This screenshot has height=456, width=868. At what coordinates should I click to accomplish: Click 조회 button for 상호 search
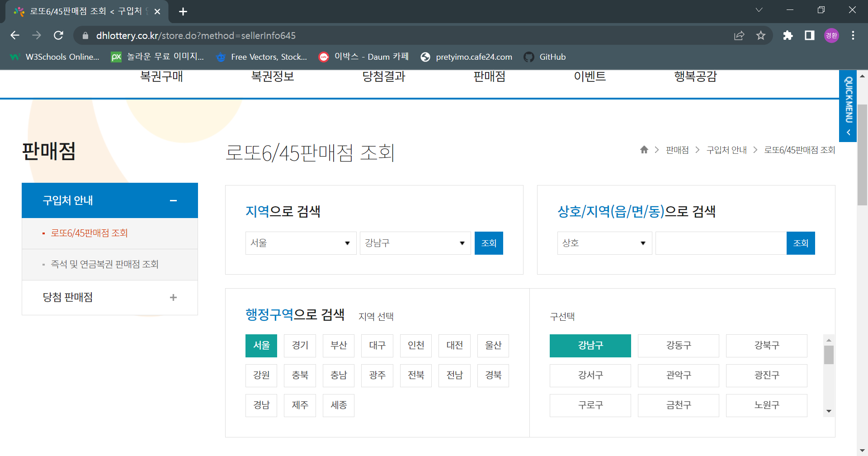click(801, 243)
